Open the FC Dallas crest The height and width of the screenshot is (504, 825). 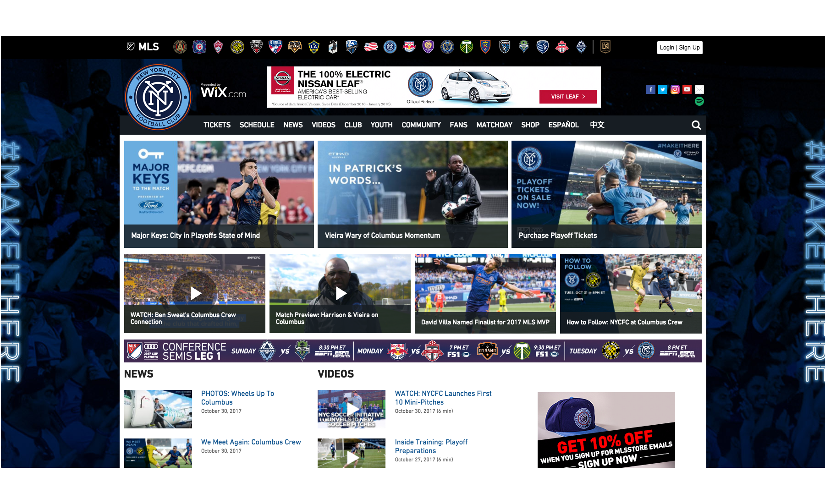click(275, 47)
